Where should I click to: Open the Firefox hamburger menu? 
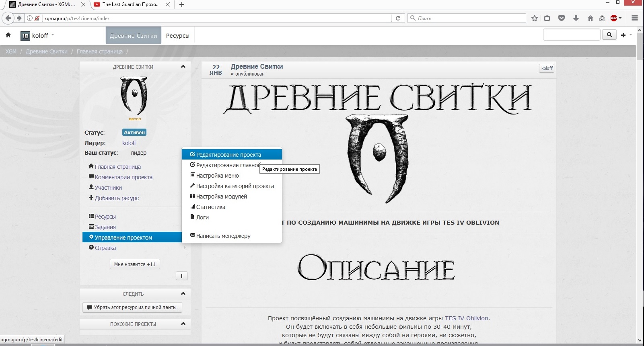pyautogui.click(x=635, y=18)
